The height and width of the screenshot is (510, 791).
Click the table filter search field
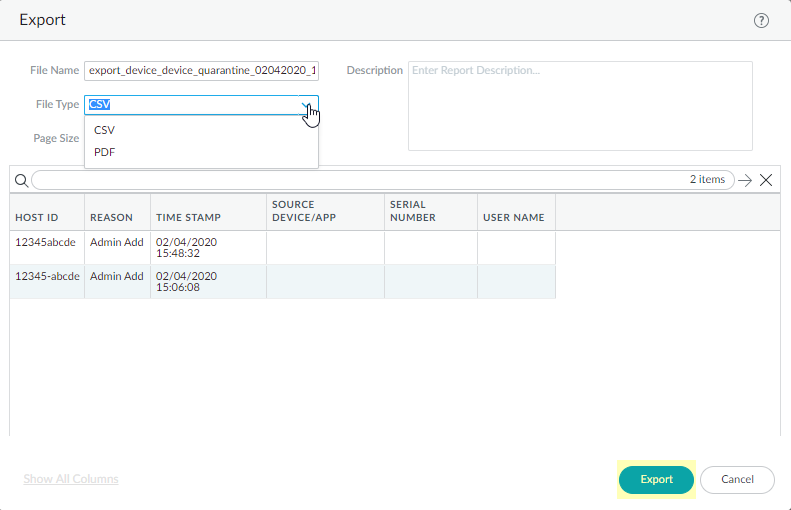coord(360,180)
